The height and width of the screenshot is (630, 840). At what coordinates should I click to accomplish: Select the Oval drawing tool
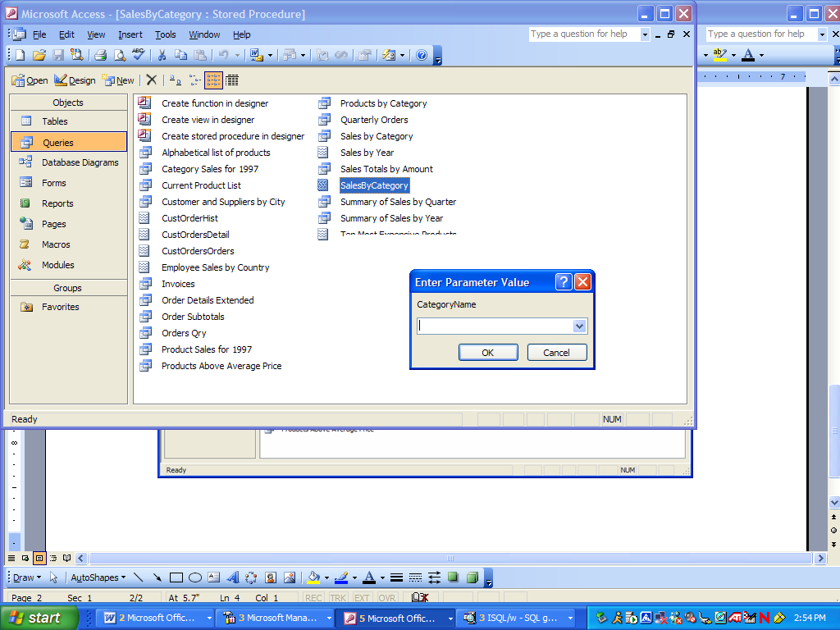195,577
